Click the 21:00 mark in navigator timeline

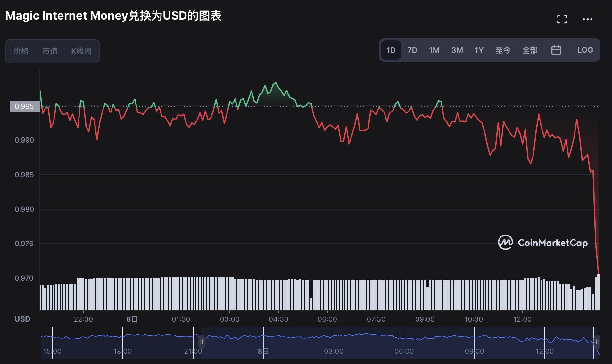(x=193, y=351)
